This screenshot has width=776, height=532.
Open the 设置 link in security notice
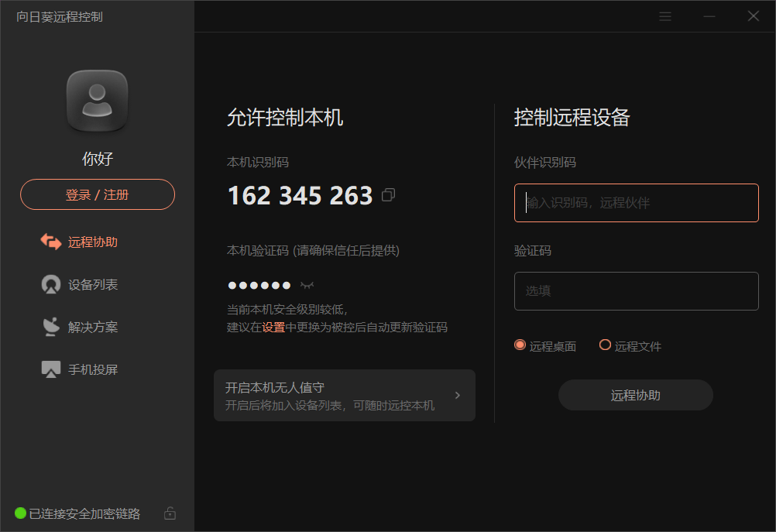point(273,328)
